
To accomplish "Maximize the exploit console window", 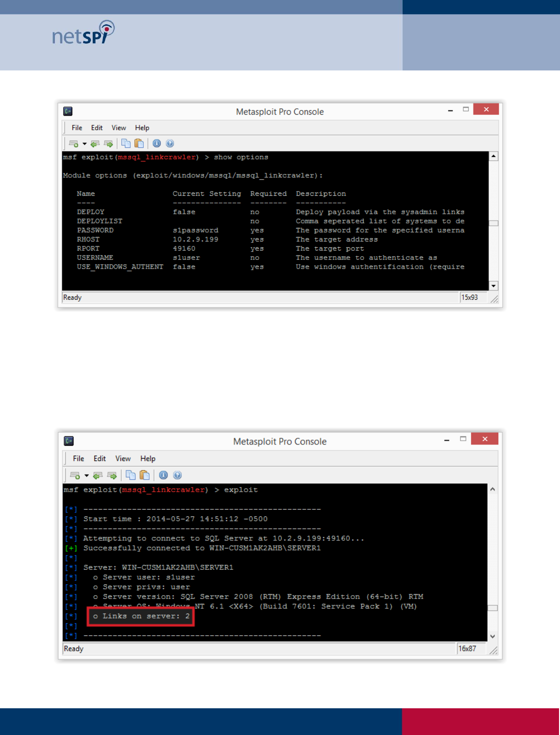I will coord(463,439).
